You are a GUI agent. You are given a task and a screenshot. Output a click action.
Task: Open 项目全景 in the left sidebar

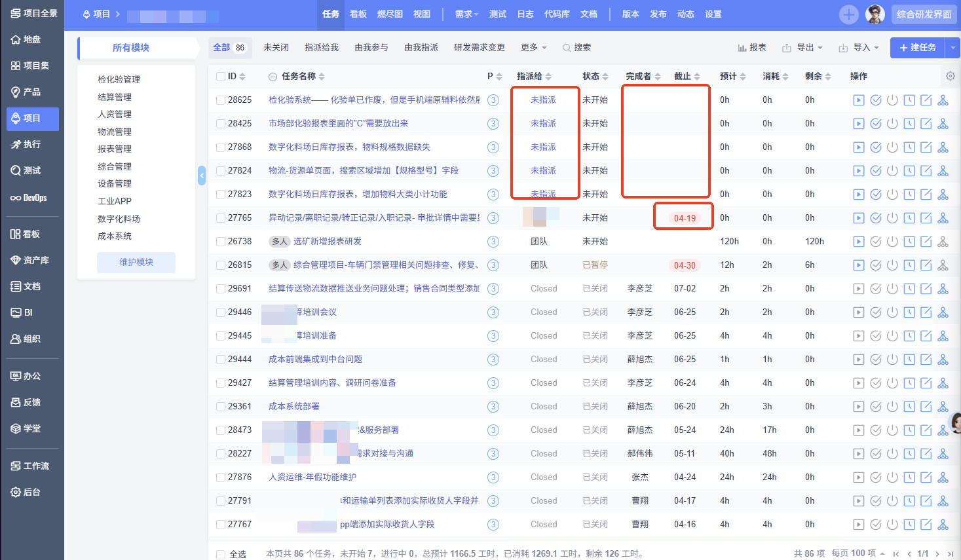33,13
